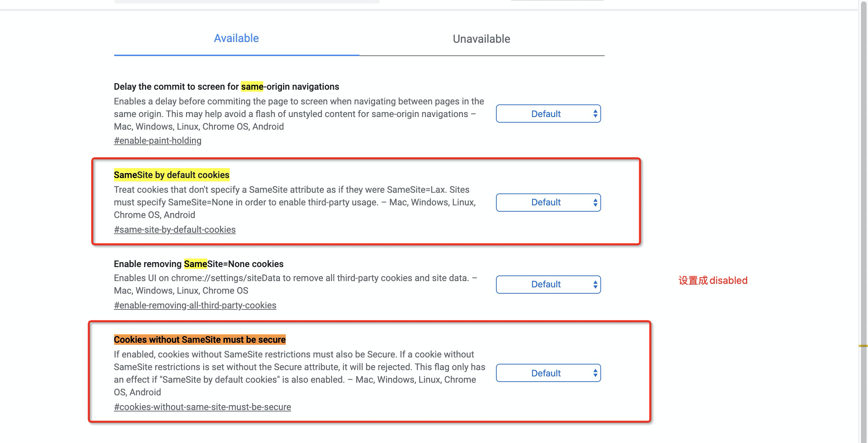Click the Delay the commit to screen heading
Image resolution: width=868 pixels, height=443 pixels.
coord(226,87)
